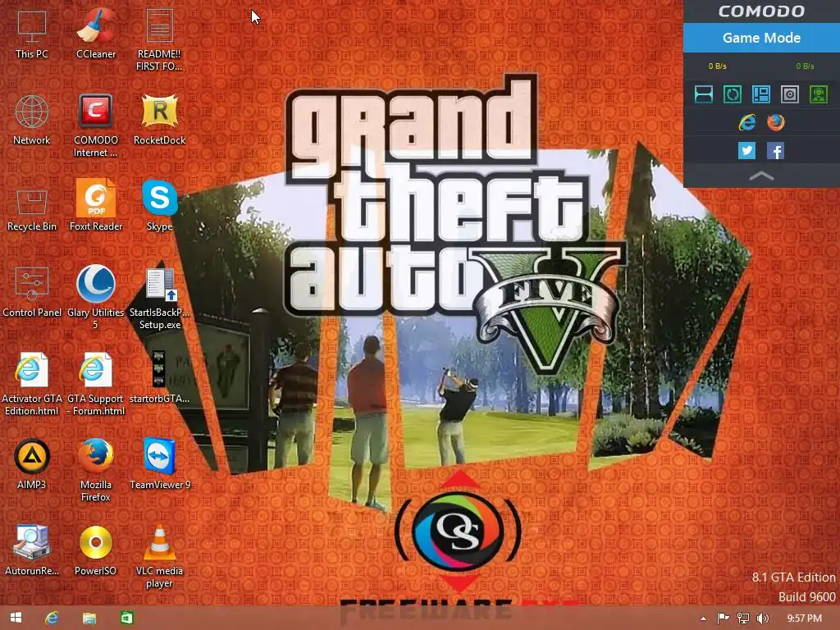The width and height of the screenshot is (840, 630).
Task: Select StartIsBackPlus Setup.exe file
Action: pos(159,299)
